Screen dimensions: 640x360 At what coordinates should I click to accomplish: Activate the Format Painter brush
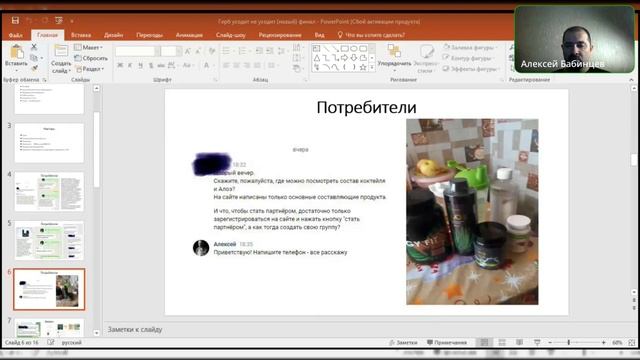click(34, 68)
